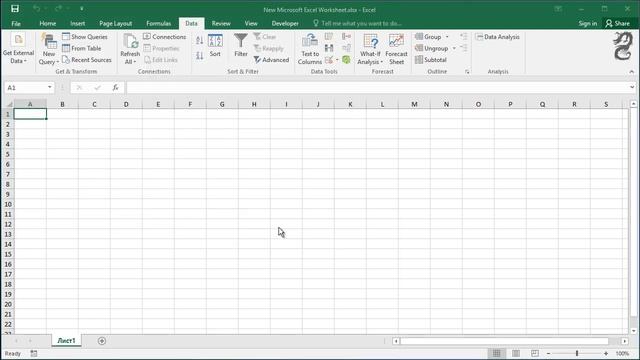The width and height of the screenshot is (640, 360).
Task: Click the 100% zoom level
Action: coord(622,353)
